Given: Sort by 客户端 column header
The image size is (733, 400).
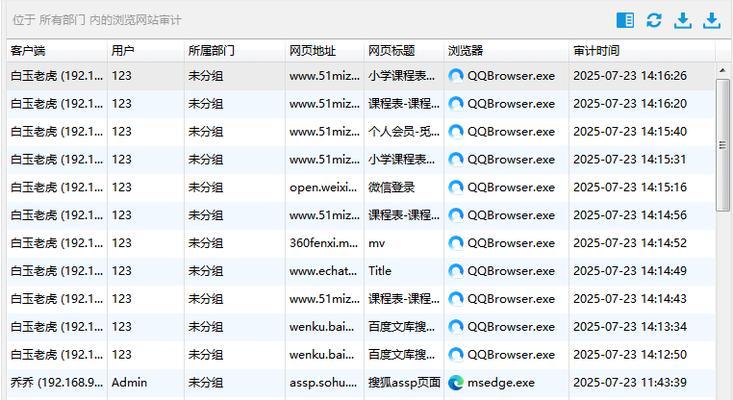Looking at the screenshot, I should 57,50.
